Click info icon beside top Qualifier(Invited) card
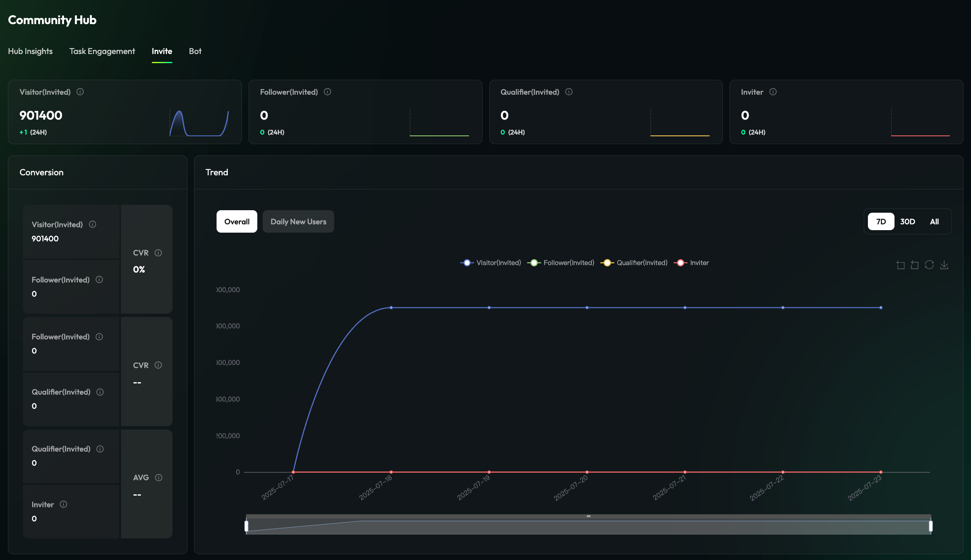Viewport: 971px width, 560px height. 569,92
